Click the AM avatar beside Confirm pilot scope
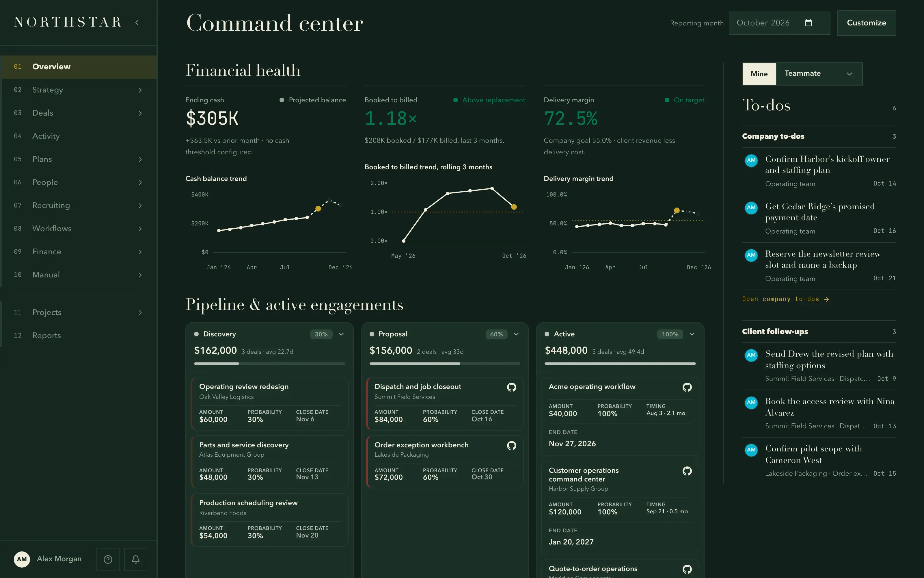The image size is (924, 578). [751, 450]
